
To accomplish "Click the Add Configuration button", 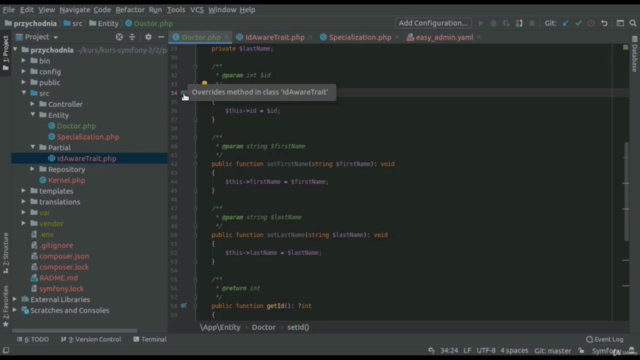I will [x=433, y=23].
